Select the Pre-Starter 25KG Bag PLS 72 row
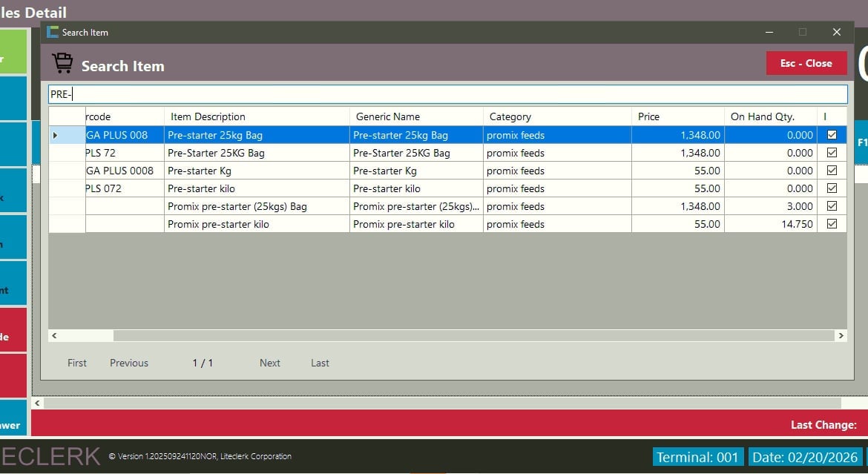868x474 pixels. 216,153
